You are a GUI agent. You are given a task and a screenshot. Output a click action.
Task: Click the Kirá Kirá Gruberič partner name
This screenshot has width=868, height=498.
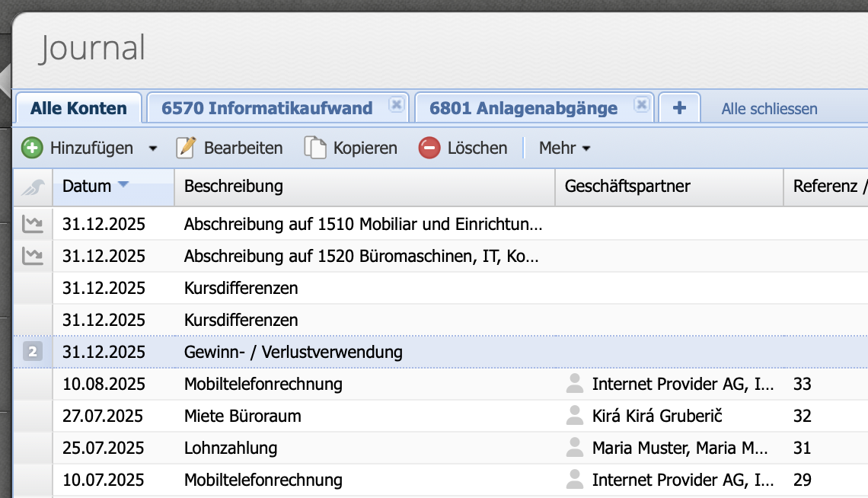(657, 416)
